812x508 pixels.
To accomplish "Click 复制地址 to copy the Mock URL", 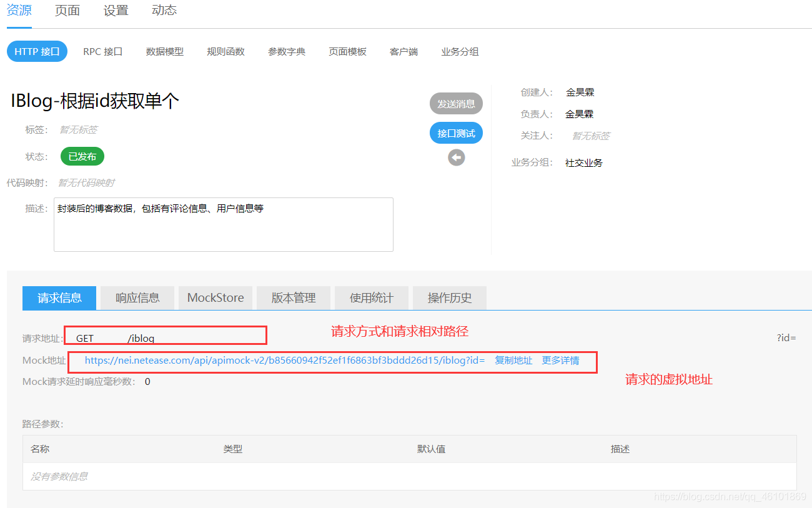I will [x=513, y=360].
